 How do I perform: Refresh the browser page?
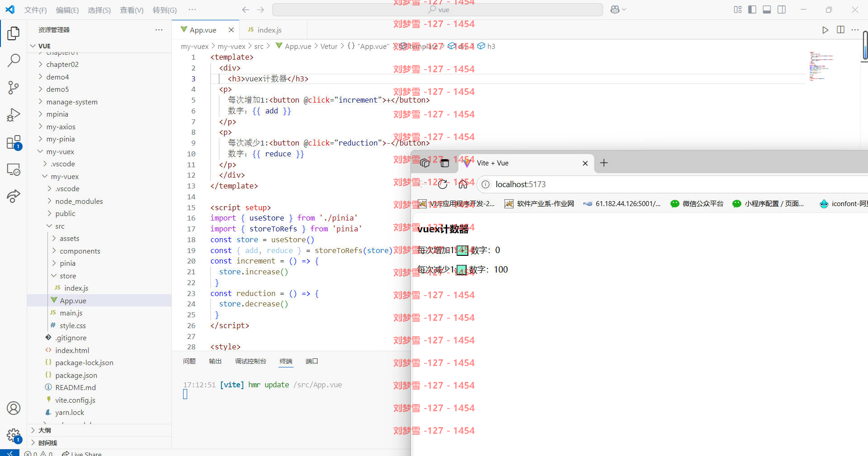pyautogui.click(x=443, y=184)
